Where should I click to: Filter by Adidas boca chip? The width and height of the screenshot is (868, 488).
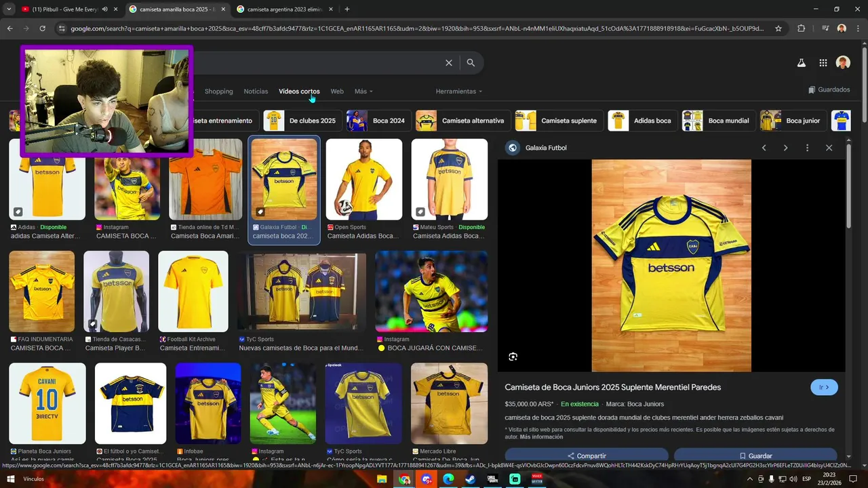point(642,121)
